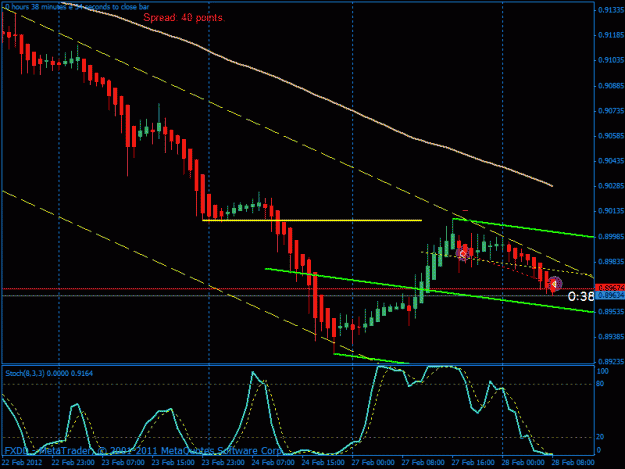Click the '28 Feb 00:00' time axis label
The width and height of the screenshot is (625, 469).
click(523, 462)
